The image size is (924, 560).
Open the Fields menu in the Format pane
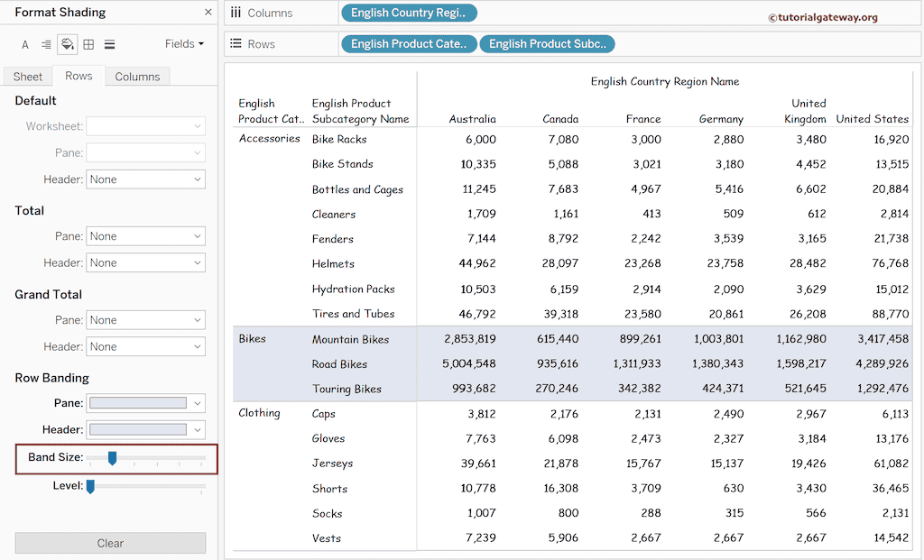[183, 43]
